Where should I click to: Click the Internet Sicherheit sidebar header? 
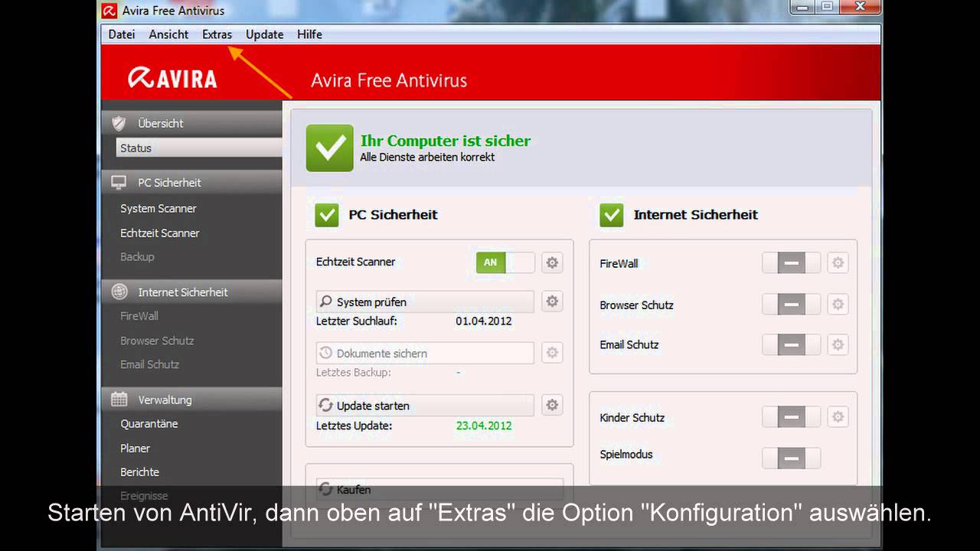point(191,292)
